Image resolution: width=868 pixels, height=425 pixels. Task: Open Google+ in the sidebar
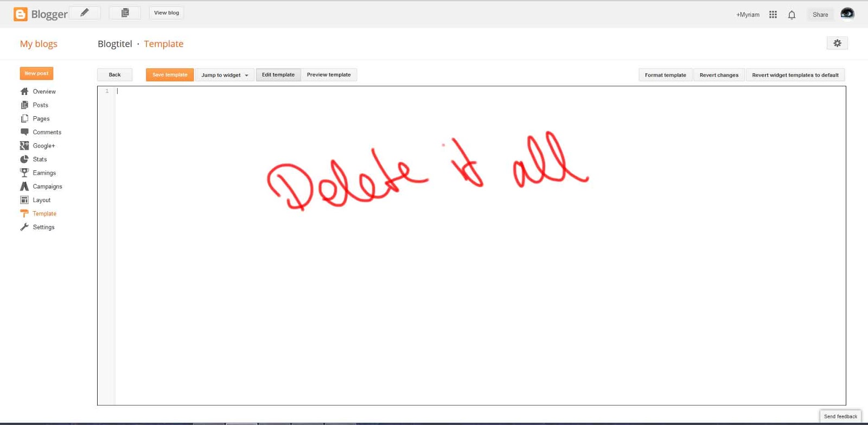pos(44,145)
